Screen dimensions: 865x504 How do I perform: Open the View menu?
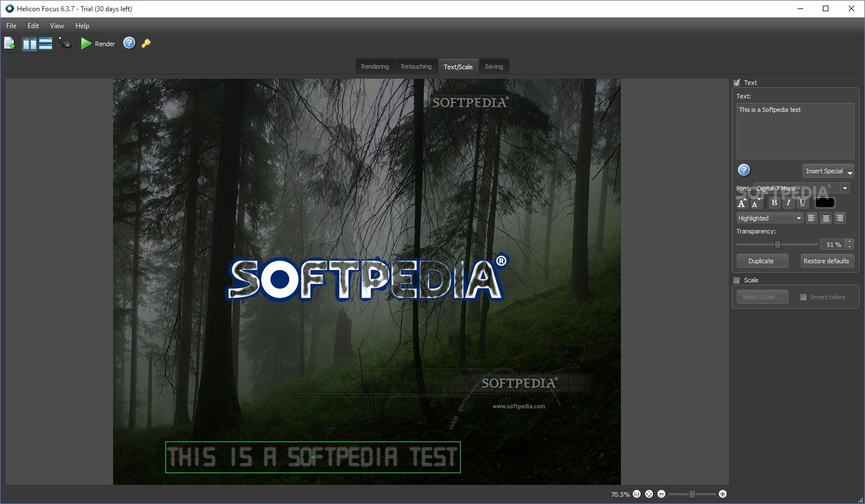point(57,26)
